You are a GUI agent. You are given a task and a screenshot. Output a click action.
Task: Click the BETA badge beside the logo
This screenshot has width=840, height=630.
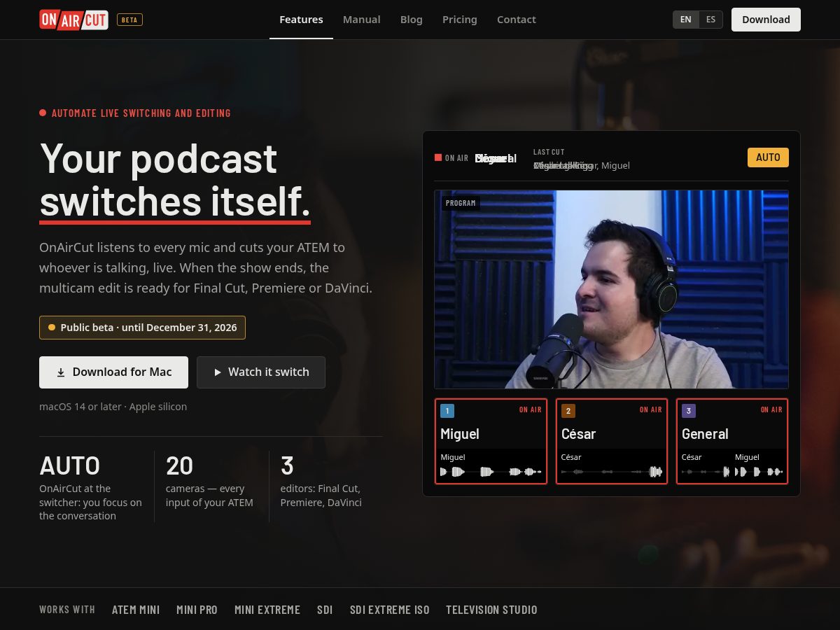click(x=129, y=20)
